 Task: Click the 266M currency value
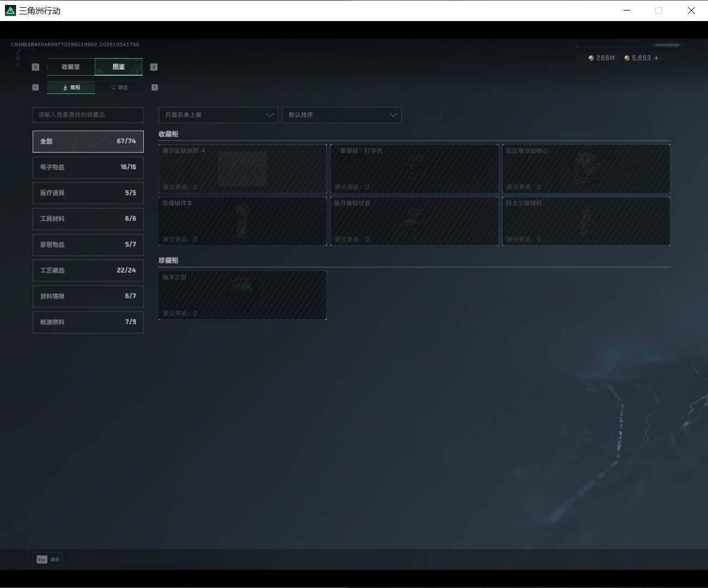tap(606, 58)
